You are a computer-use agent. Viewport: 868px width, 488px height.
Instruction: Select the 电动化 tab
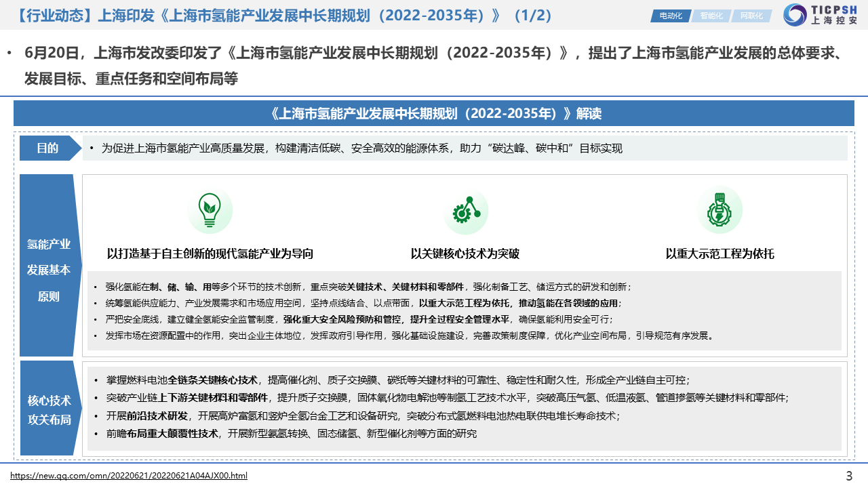pos(670,16)
